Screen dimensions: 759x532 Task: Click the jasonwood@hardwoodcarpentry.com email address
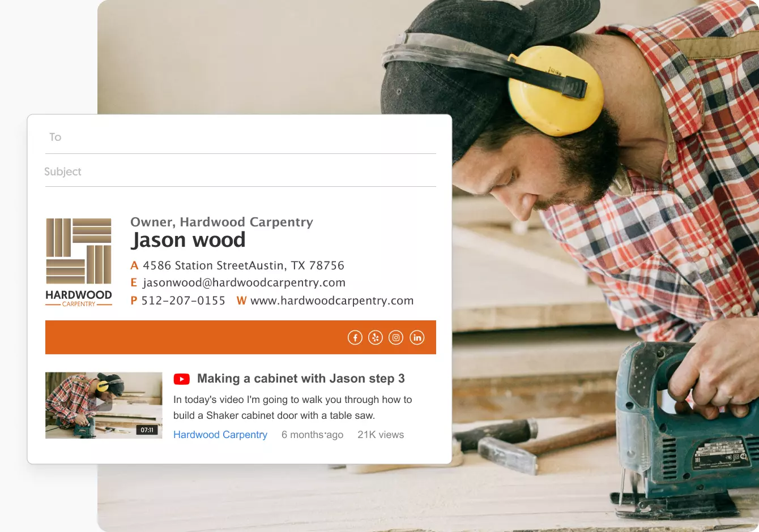click(245, 282)
